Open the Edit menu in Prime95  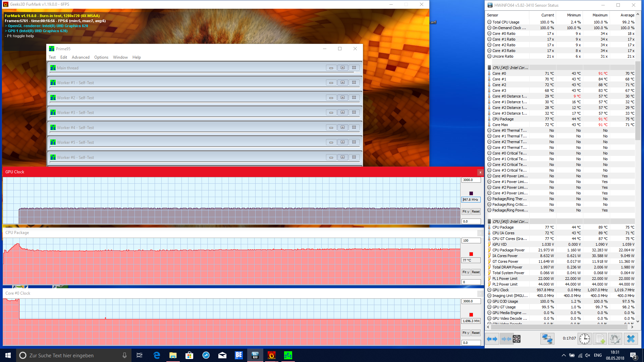tap(64, 57)
